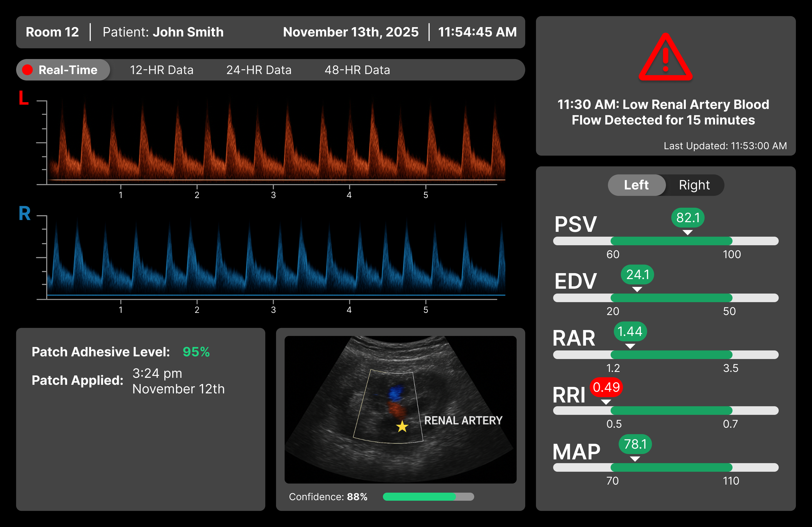Switch vitals panel to Right side
The height and width of the screenshot is (527, 812).
pyautogui.click(x=694, y=185)
